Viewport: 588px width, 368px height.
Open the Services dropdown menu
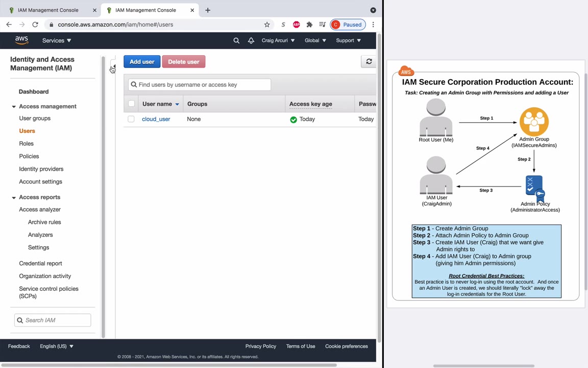point(57,40)
